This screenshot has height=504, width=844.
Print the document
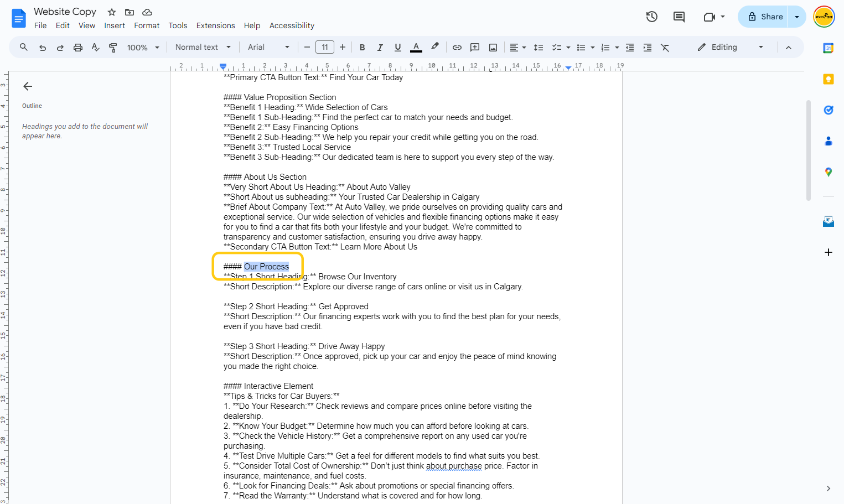pyautogui.click(x=78, y=48)
